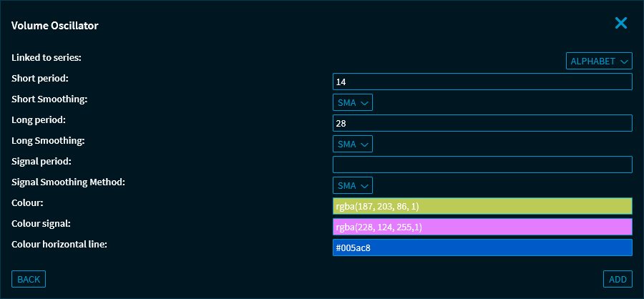Click the Volume Oscillator title text
This screenshot has width=644, height=299.
(55, 26)
